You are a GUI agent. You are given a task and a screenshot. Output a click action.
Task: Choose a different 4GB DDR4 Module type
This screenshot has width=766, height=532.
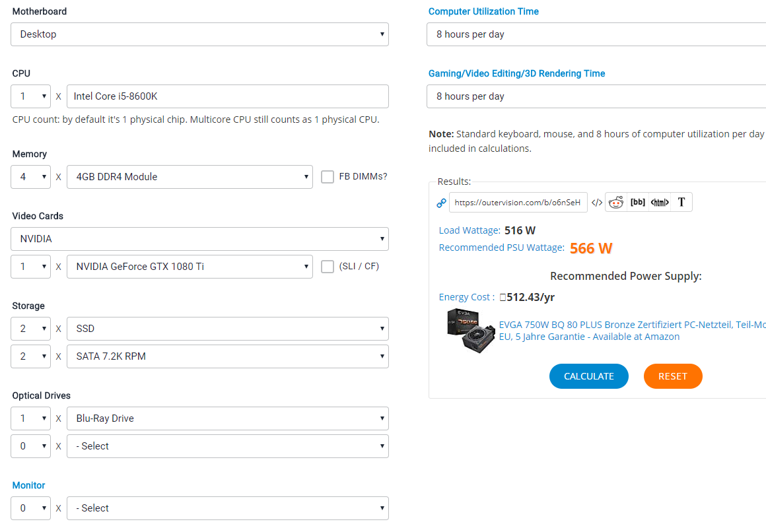click(190, 177)
